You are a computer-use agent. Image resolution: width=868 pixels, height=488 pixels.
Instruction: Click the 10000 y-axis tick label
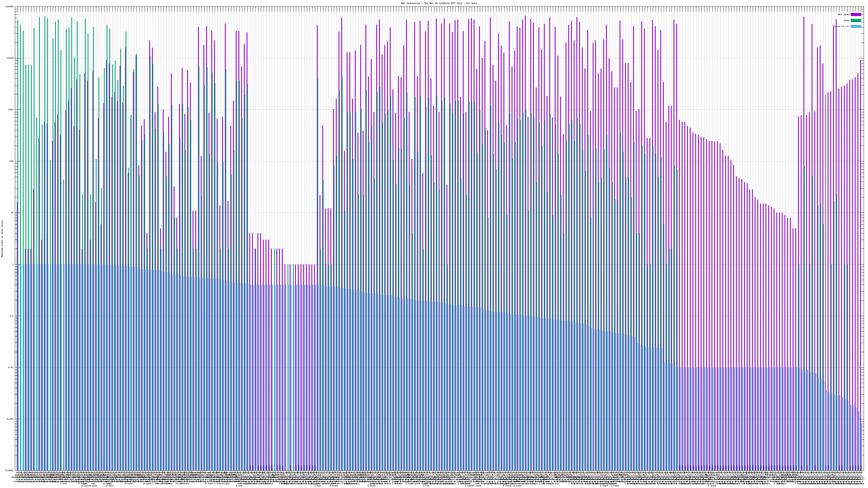coord(10,58)
